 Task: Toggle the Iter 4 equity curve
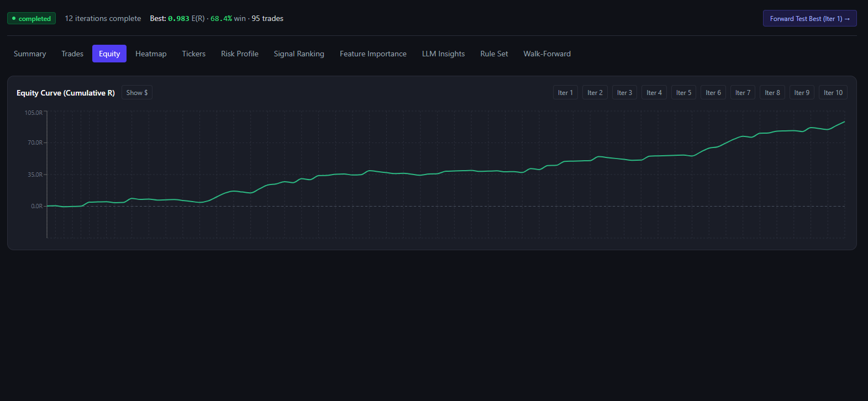[654, 93]
